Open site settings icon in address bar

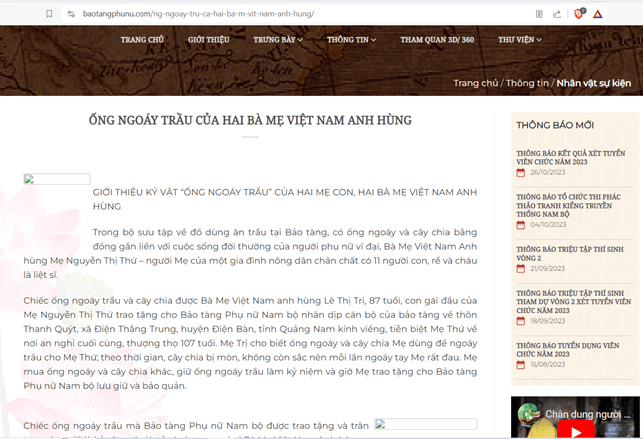(71, 14)
